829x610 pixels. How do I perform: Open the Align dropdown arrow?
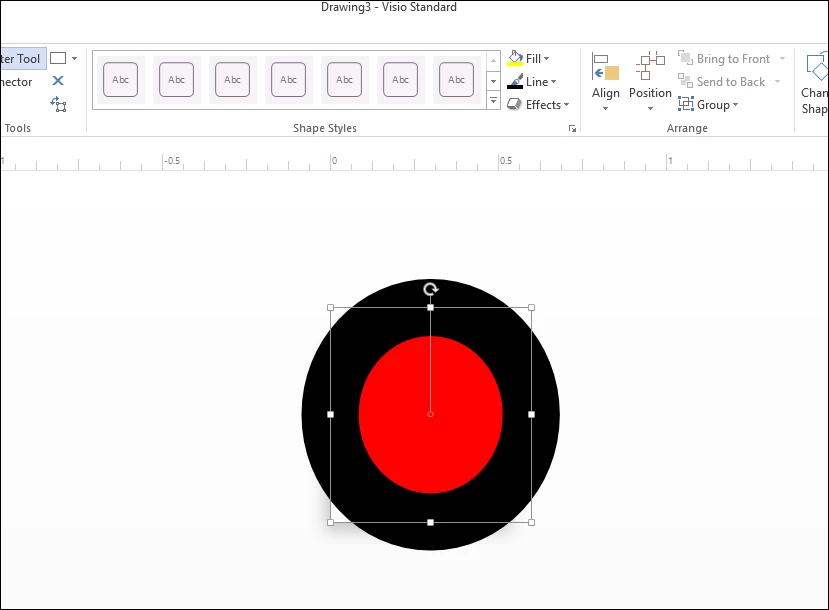pyautogui.click(x=605, y=108)
